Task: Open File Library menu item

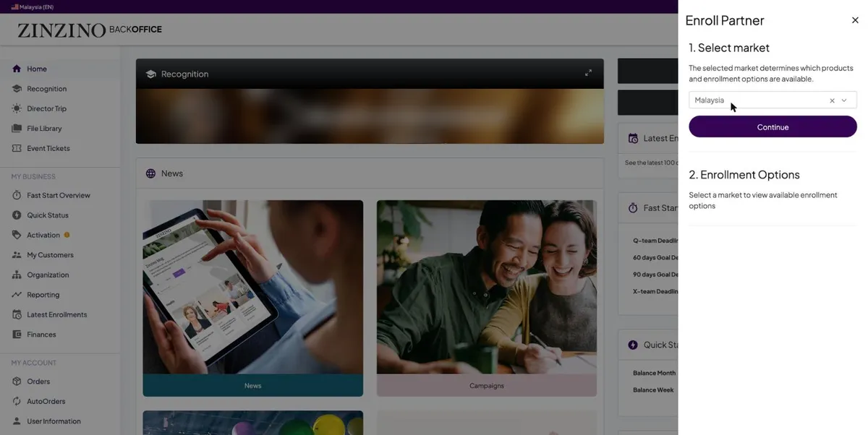Action: tap(44, 129)
